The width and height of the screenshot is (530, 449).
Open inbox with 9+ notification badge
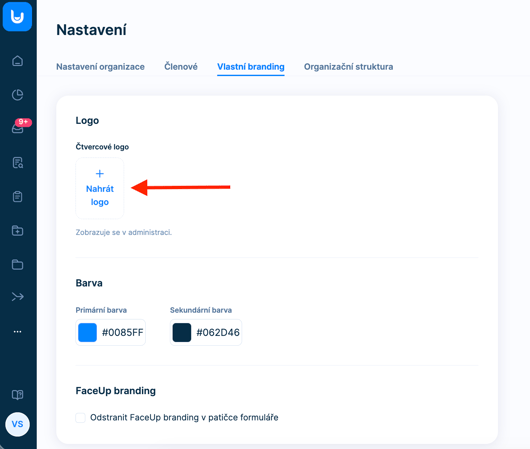pos(18,128)
